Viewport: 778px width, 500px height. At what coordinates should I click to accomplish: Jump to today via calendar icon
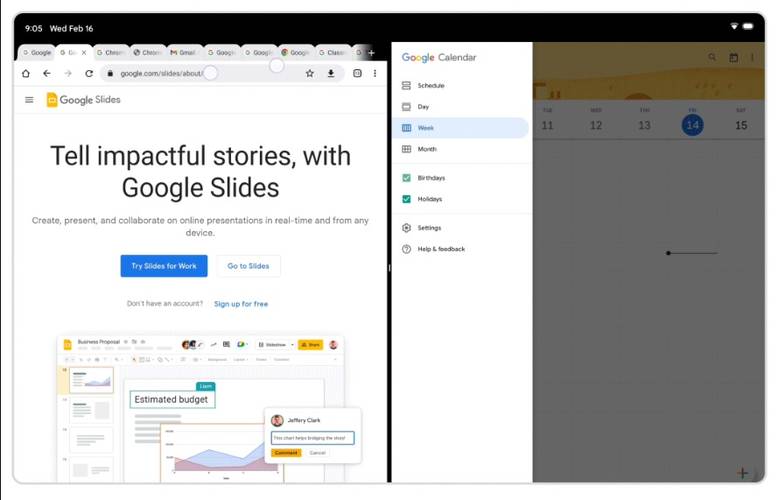(733, 58)
